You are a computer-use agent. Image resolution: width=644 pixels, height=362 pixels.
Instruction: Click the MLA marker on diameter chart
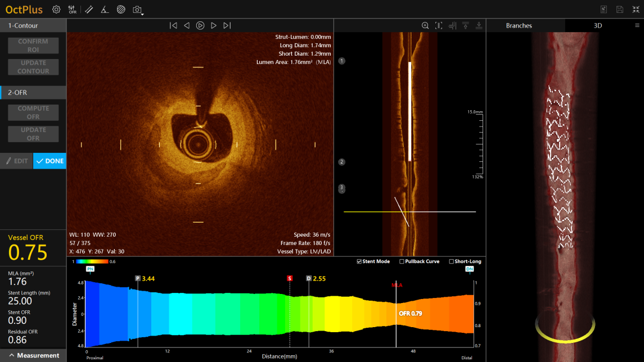pos(397,285)
